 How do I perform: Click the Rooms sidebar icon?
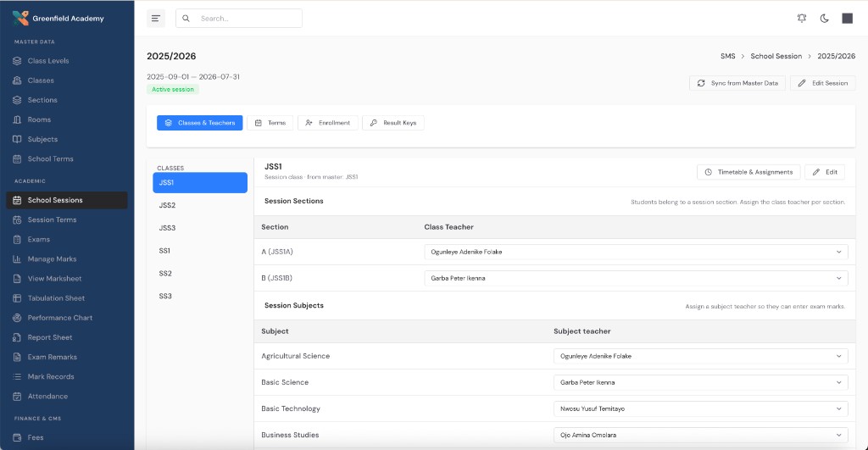click(17, 119)
